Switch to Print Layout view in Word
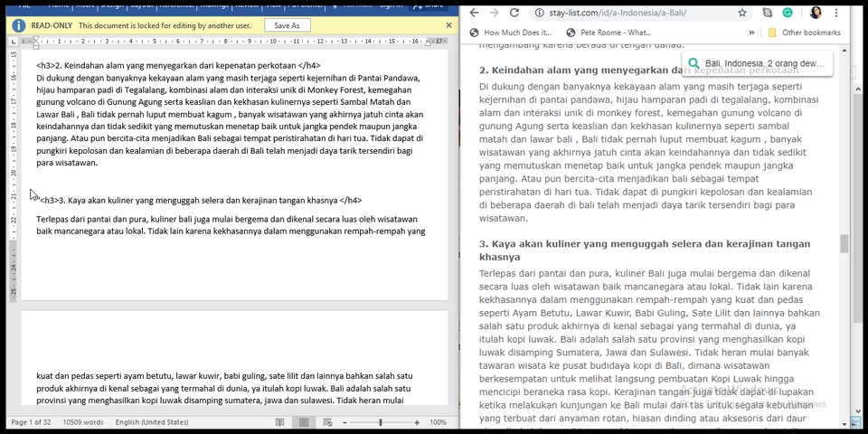This screenshot has width=868, height=434. [304, 422]
